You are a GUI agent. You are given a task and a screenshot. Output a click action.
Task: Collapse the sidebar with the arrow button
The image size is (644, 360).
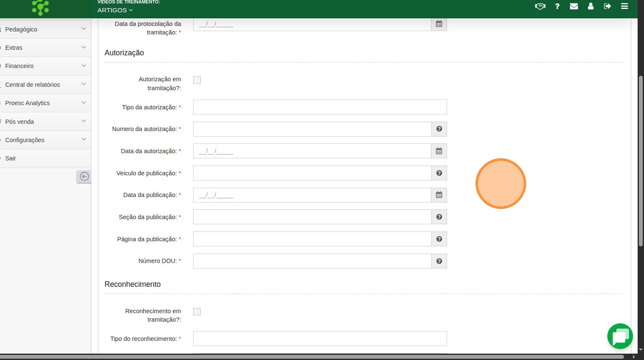point(84,176)
